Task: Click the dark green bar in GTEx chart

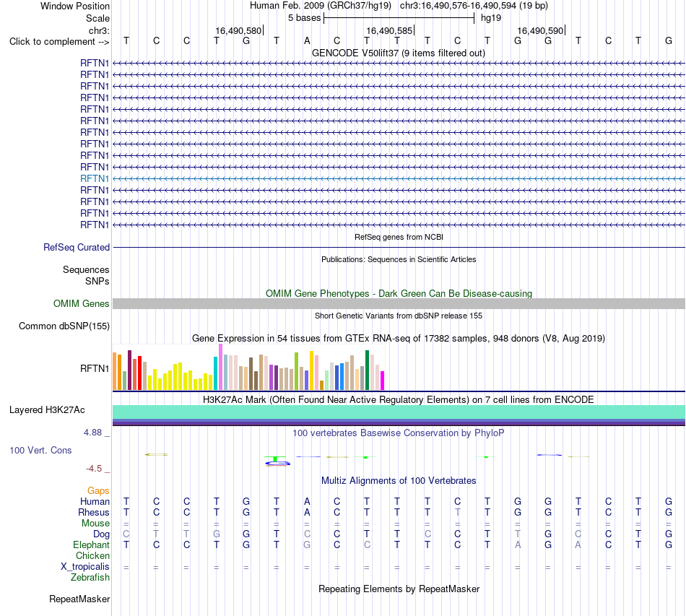Action: [367, 370]
